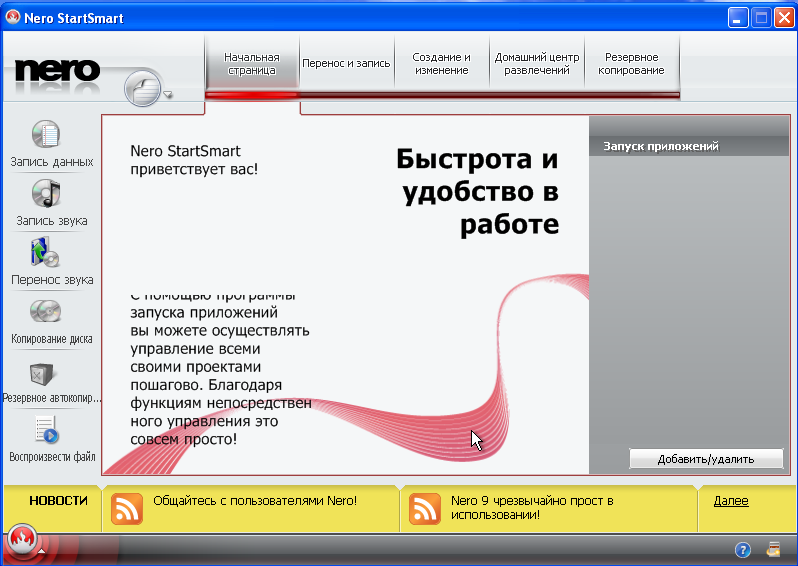Click the round document options icon beside the nero logo
Image resolution: width=798 pixels, height=566 pixels.
coord(142,89)
